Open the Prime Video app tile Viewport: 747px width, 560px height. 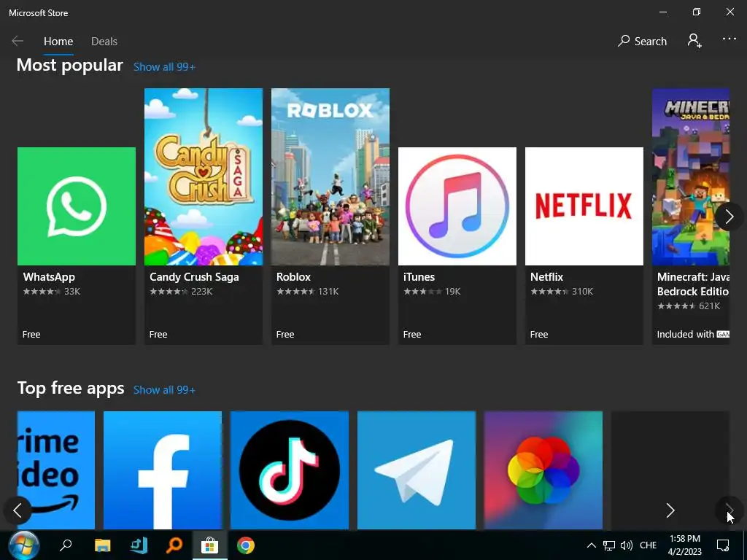tap(56, 470)
